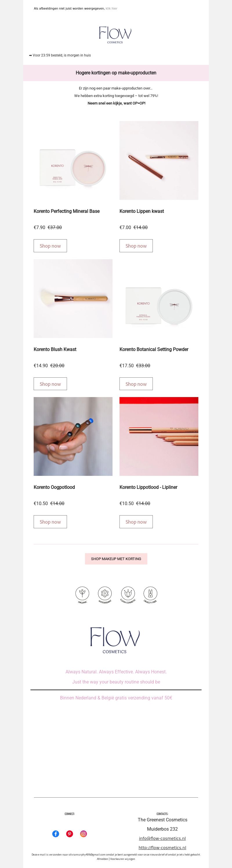The height and width of the screenshot is (868, 232).
Task: Open the Pinterest icon in footer
Action: pyautogui.click(x=70, y=834)
